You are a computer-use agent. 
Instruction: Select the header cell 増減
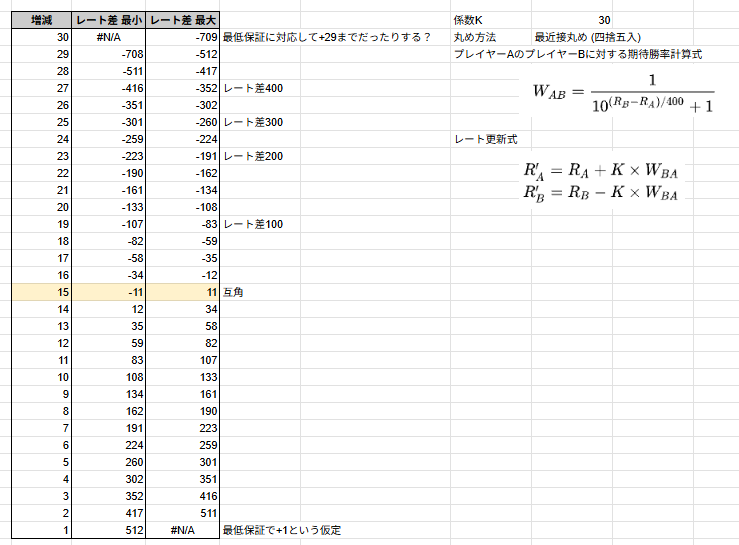point(41,20)
